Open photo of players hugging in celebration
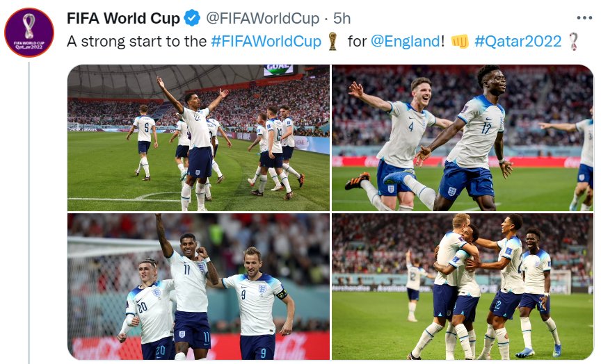The image size is (601, 364). click(x=463, y=286)
